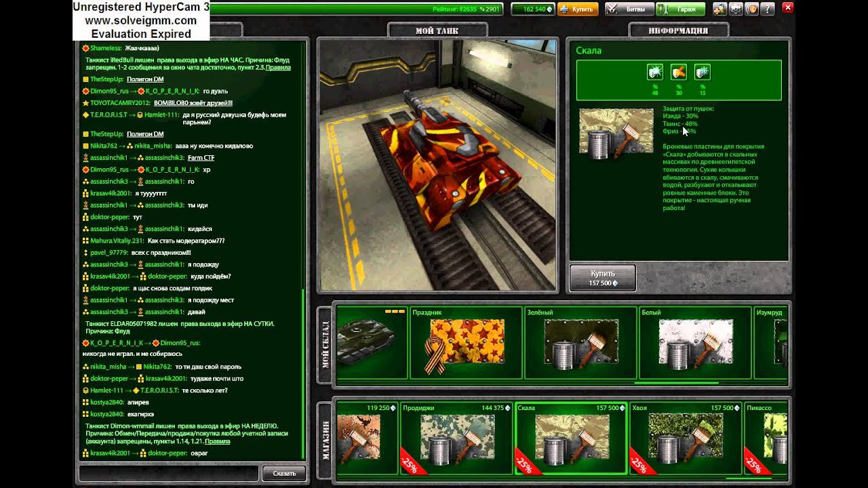Click the plus icon on the orange Купить
Viewport: 868px width, 488px height.
[x=564, y=9]
